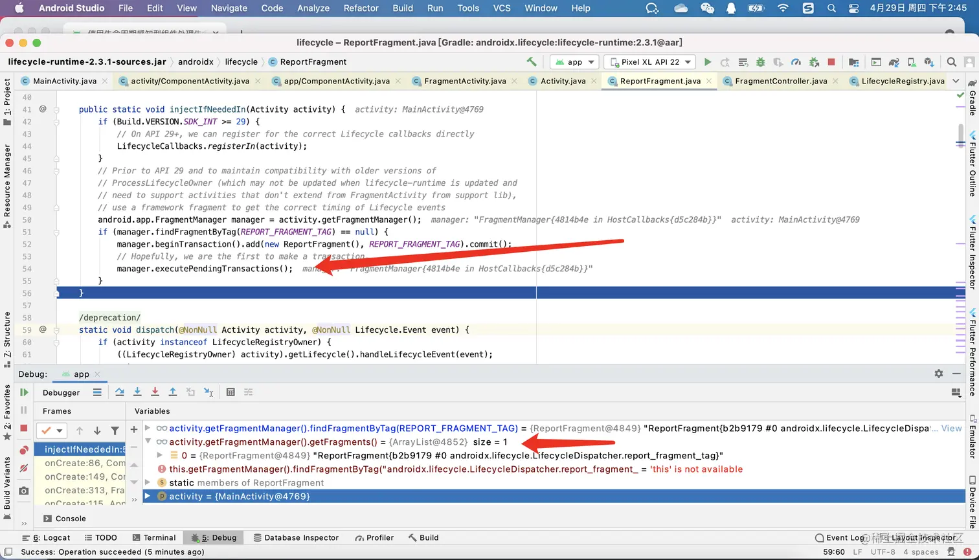The width and height of the screenshot is (979, 560).
Task: Open the thread selector dropdown in Frames
Action: pyautogui.click(x=51, y=431)
